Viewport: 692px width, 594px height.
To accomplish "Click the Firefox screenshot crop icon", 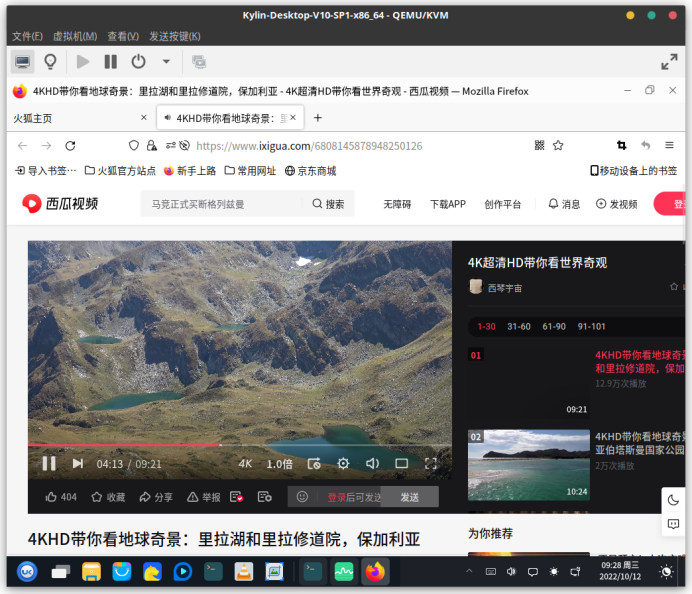I will coord(621,145).
